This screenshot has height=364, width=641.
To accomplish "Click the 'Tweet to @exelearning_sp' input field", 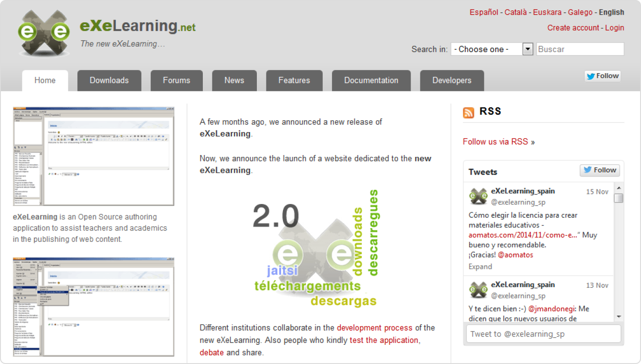I will (x=543, y=334).
